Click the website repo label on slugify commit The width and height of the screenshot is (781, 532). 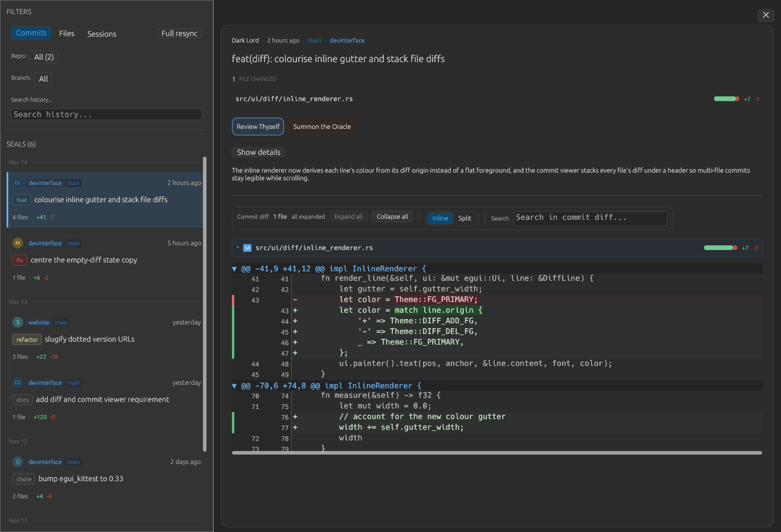[x=38, y=323]
